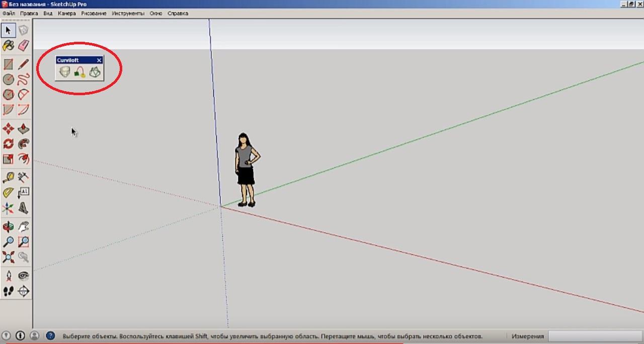Pick the Line pencil tool

click(x=24, y=64)
